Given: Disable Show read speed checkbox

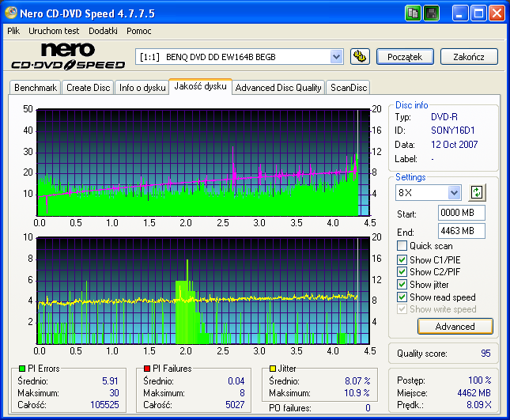Looking at the screenshot, I should click(x=402, y=297).
